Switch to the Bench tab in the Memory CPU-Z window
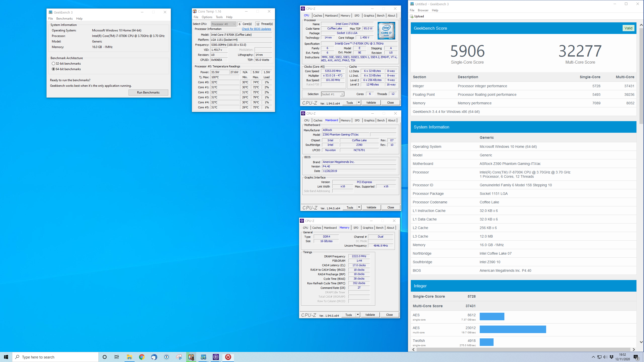Screen dimensions: 644x362 tap(380, 228)
